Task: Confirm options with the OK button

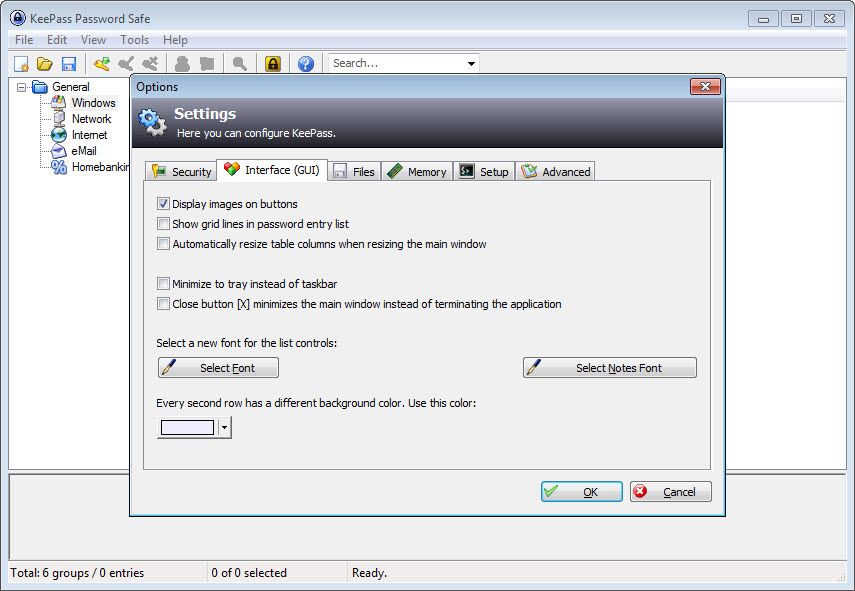Action: click(582, 491)
